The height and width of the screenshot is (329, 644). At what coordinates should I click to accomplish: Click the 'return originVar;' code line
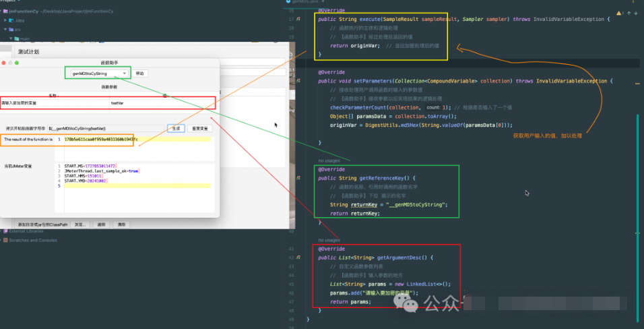355,46
